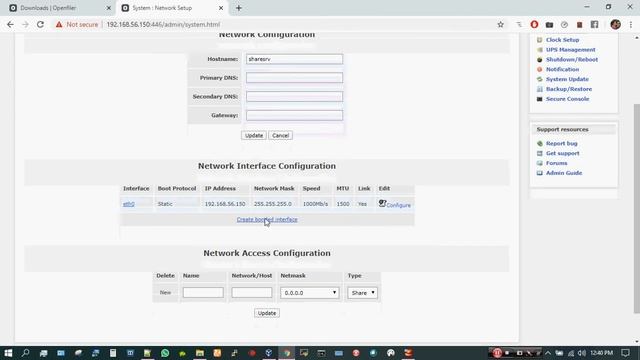Open the Shutdown/Reboot link

coord(572,60)
